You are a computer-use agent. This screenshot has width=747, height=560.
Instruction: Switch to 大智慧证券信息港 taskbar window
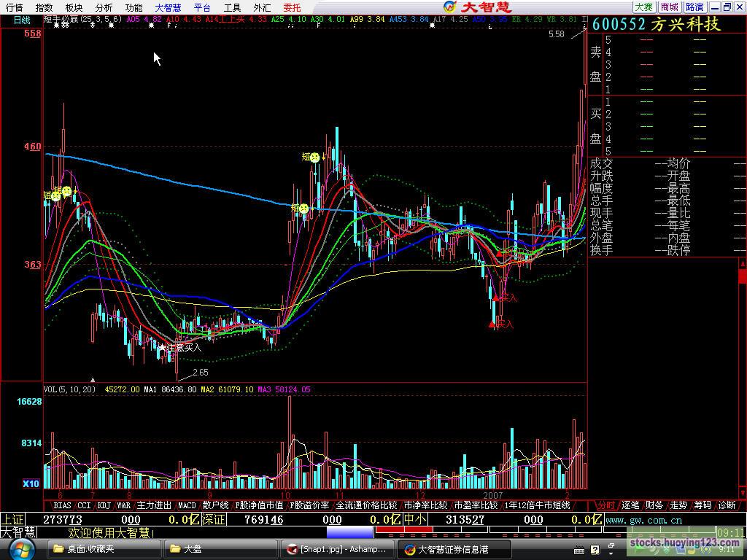point(454,549)
